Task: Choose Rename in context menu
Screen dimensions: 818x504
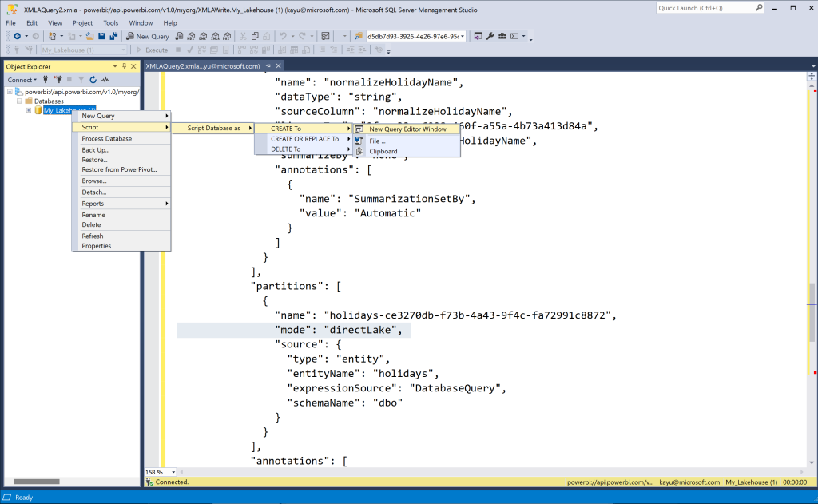Action: pos(121,215)
